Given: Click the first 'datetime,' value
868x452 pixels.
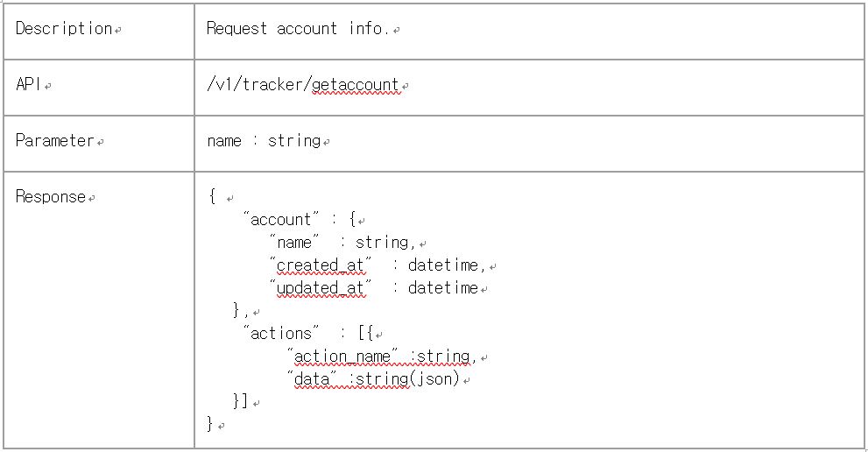Looking at the screenshot, I should (445, 265).
